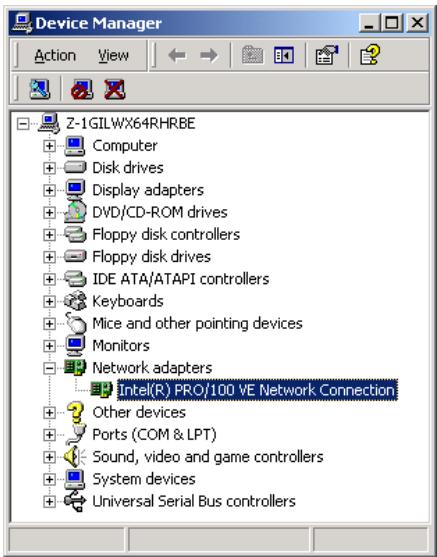Expand the IDE ATA/ATAPI controllers category
The height and width of the screenshot is (557, 437).
[49, 279]
